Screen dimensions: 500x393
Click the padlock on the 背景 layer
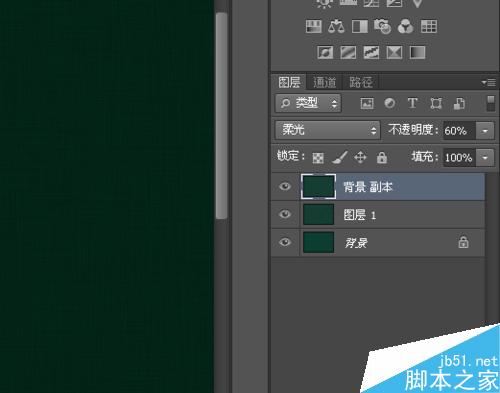463,242
